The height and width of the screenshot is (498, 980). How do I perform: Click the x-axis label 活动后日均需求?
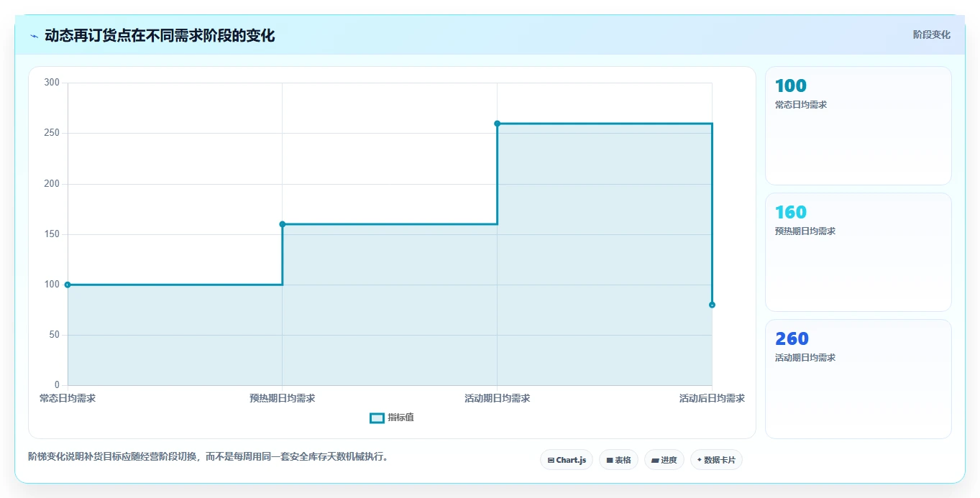(712, 398)
